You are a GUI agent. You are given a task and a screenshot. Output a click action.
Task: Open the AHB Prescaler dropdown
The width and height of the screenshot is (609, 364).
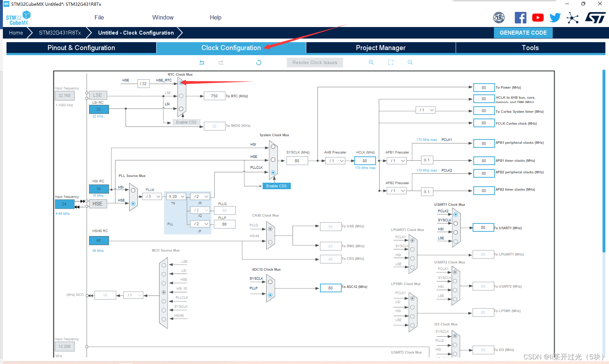click(335, 161)
